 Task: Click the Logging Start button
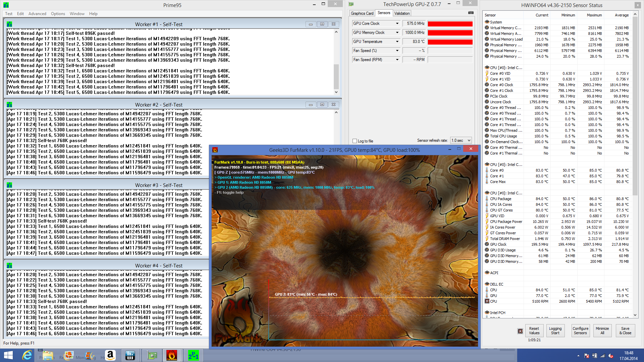click(x=555, y=330)
